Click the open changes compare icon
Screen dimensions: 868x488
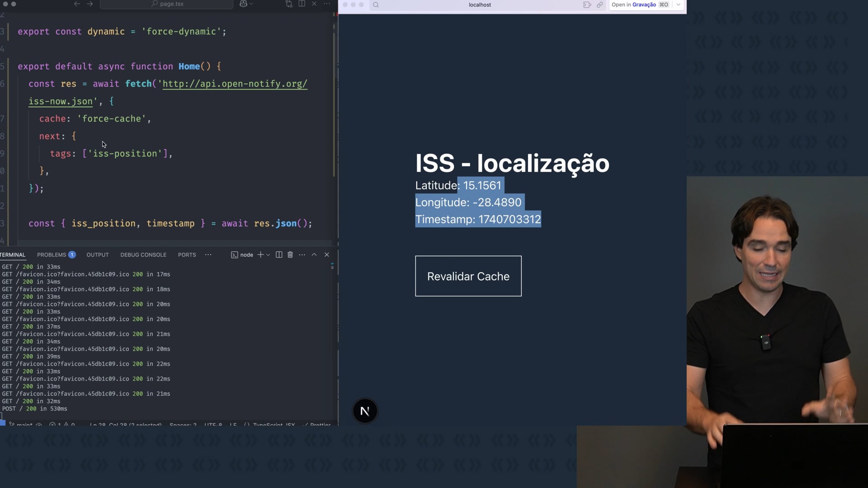click(x=289, y=4)
